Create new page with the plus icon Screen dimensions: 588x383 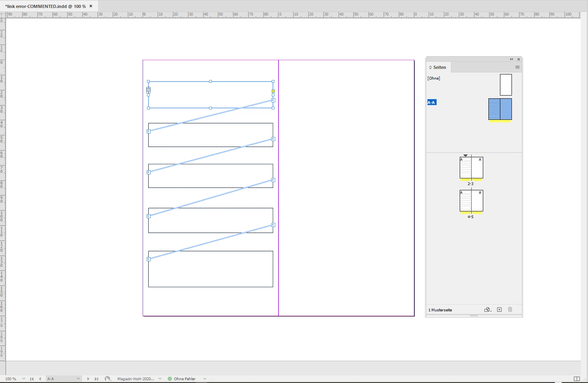pos(499,310)
